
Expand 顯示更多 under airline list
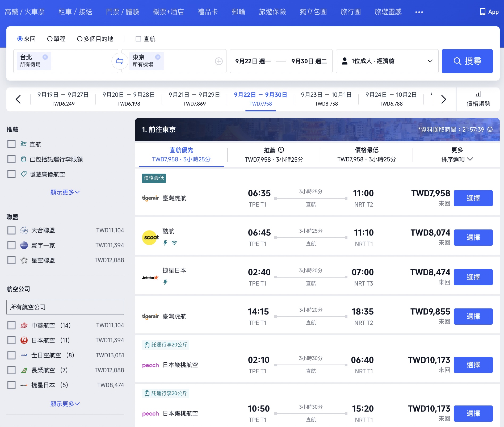pyautogui.click(x=65, y=404)
